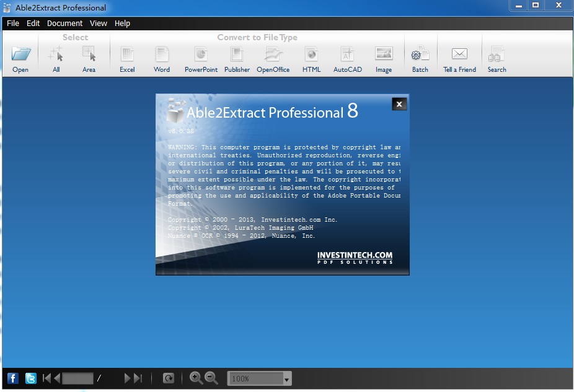Image resolution: width=574 pixels, height=392 pixels.
Task: Click the 'Able2Extract Professional 8' title text
Action: pos(272,111)
